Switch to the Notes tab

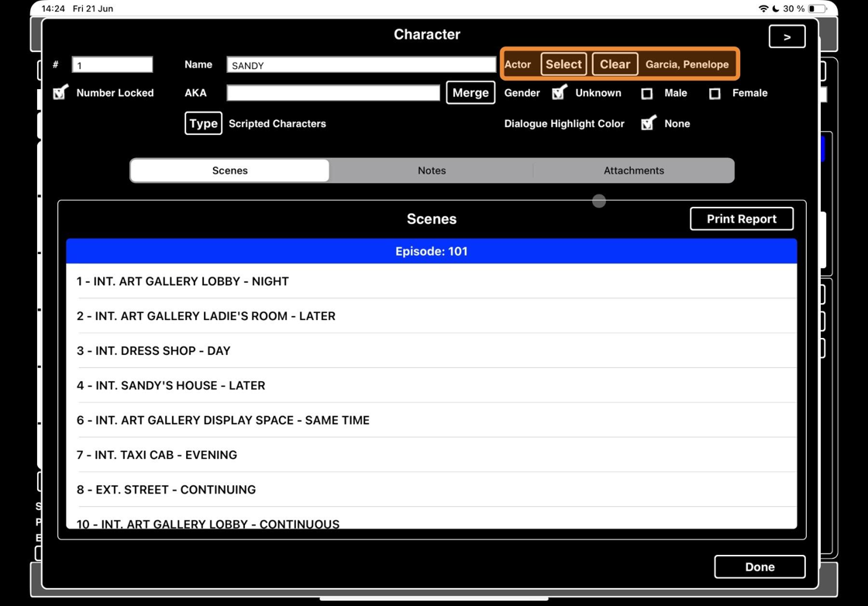(x=432, y=170)
